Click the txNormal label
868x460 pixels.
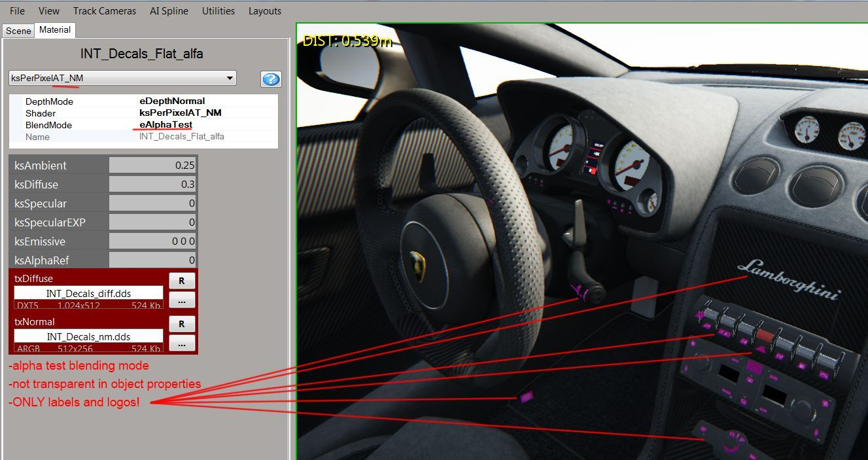pyautogui.click(x=34, y=322)
